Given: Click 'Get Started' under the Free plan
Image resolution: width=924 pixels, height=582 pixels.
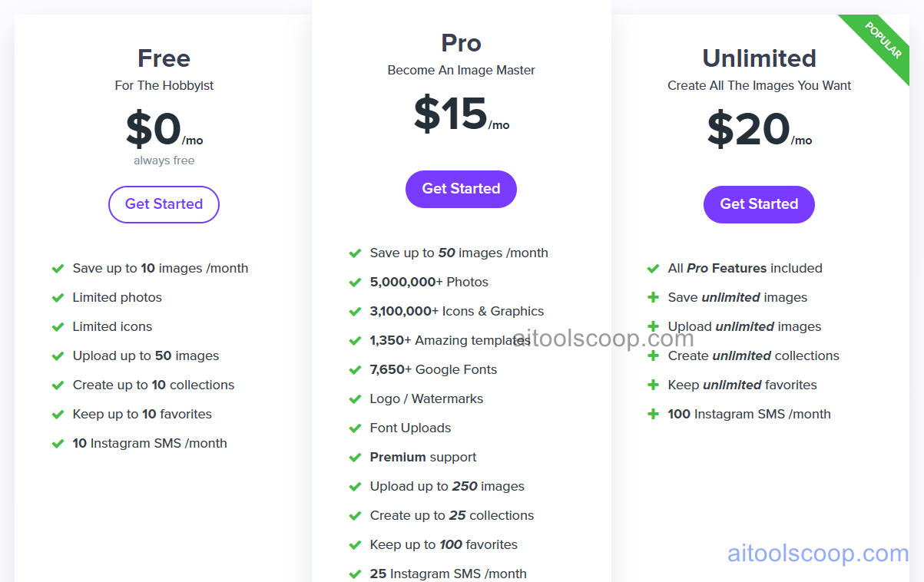Looking at the screenshot, I should point(164,204).
